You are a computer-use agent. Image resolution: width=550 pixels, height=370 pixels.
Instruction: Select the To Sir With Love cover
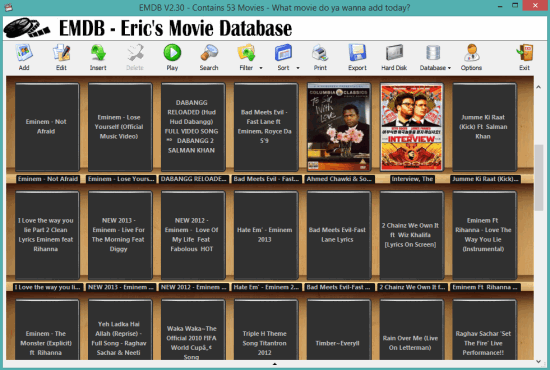click(339, 127)
